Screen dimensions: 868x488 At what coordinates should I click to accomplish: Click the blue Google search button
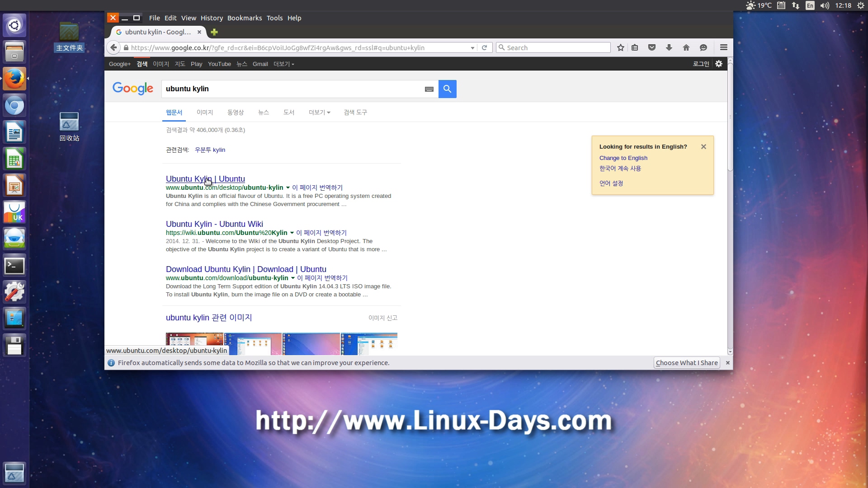pos(447,89)
